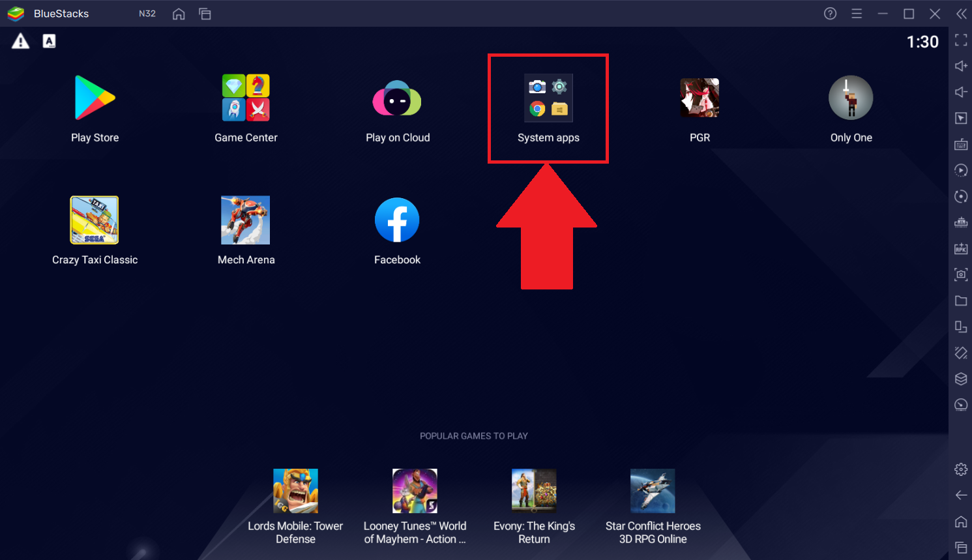Open keyboard controls sidebar icon
Image resolution: width=972 pixels, height=560 pixels.
(x=961, y=144)
